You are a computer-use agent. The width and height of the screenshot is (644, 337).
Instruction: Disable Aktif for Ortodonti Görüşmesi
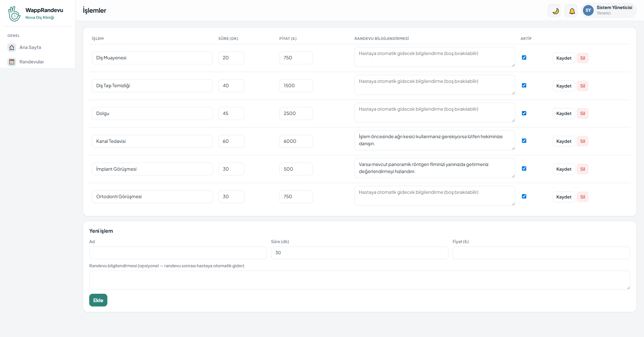tap(524, 196)
